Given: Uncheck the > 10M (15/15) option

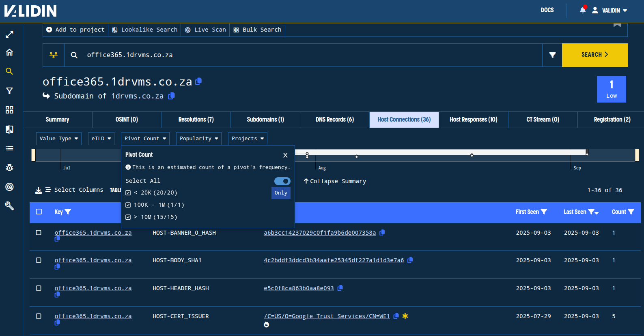Looking at the screenshot, I should pos(128,217).
